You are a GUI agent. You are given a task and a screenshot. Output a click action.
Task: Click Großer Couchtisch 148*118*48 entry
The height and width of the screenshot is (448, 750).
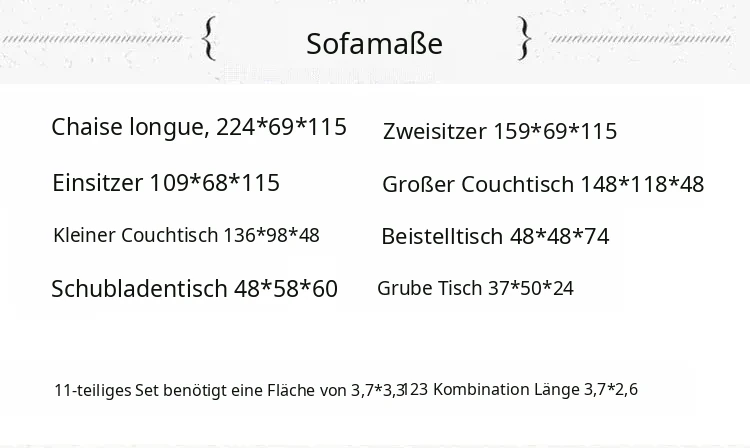pos(543,184)
